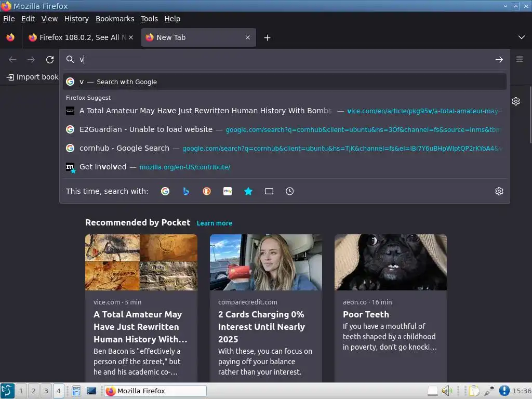532x399 pixels.
Task: Select 'v — Search with Google' suggestion
Action: coord(285,82)
